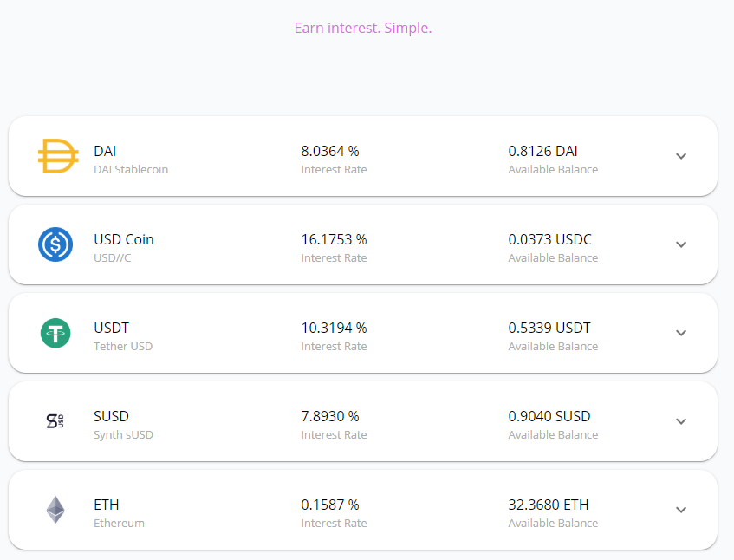Click the Ethereum diamond logo
Viewport: 734px width, 560px height.
(x=55, y=510)
